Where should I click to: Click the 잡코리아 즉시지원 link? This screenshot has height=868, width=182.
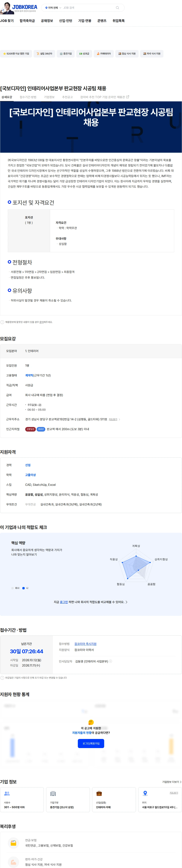pos(86,644)
